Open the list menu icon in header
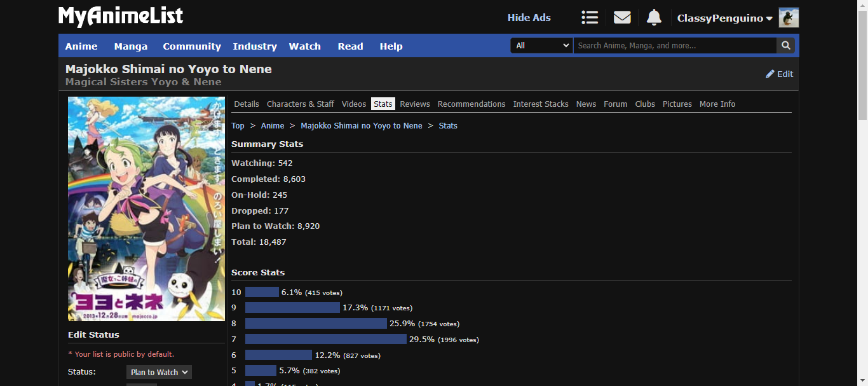 590,18
